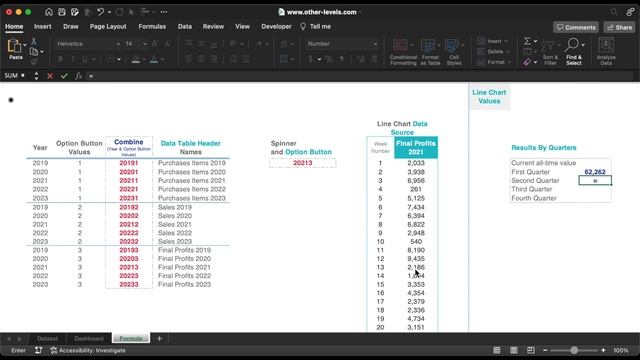
Task: Open the font color swatch button
Action: click(x=154, y=60)
